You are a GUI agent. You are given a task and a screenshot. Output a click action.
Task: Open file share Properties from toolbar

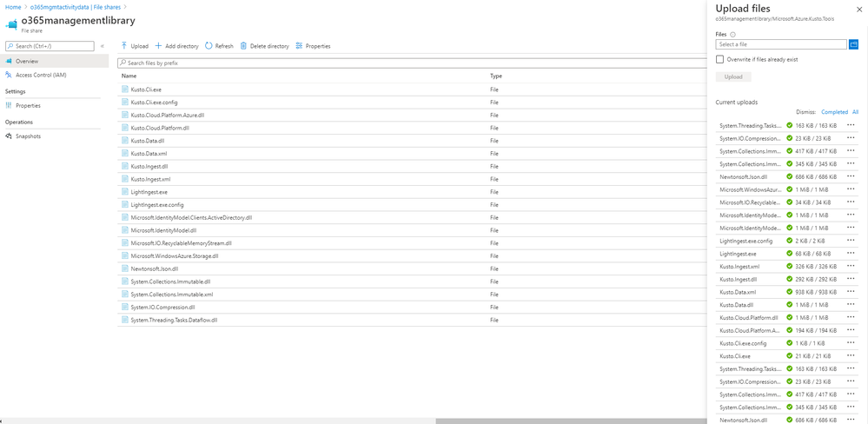click(x=313, y=46)
